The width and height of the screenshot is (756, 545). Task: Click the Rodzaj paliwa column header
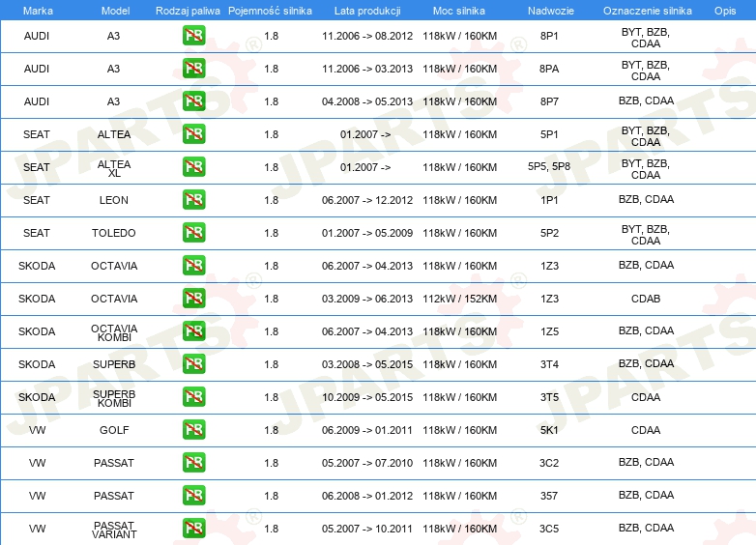click(188, 11)
